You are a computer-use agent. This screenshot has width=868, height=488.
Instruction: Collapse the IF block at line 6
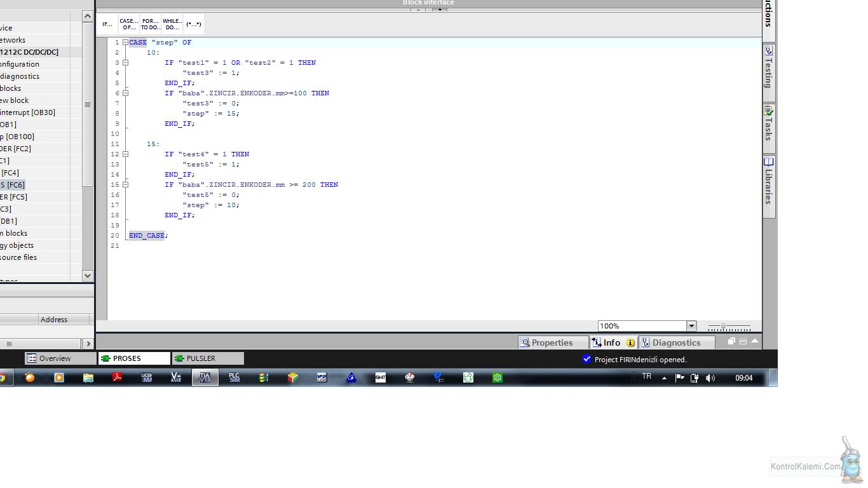tap(125, 93)
